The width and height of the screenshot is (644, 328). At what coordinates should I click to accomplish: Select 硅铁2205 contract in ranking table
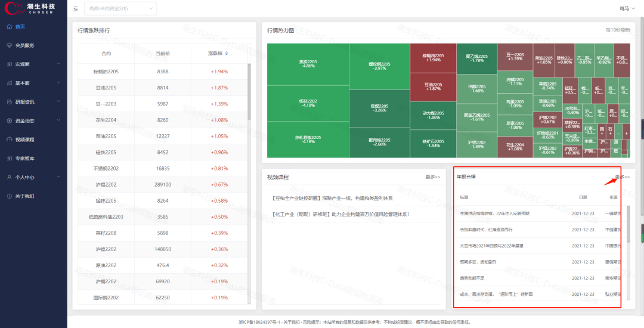pos(106,152)
